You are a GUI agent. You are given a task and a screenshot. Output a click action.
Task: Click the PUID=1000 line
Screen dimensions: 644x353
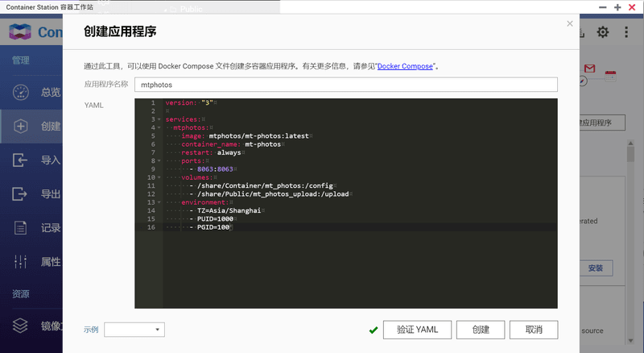(215, 219)
